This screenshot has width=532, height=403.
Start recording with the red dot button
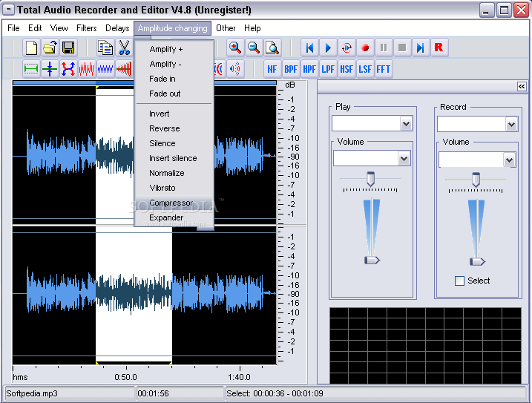click(365, 47)
